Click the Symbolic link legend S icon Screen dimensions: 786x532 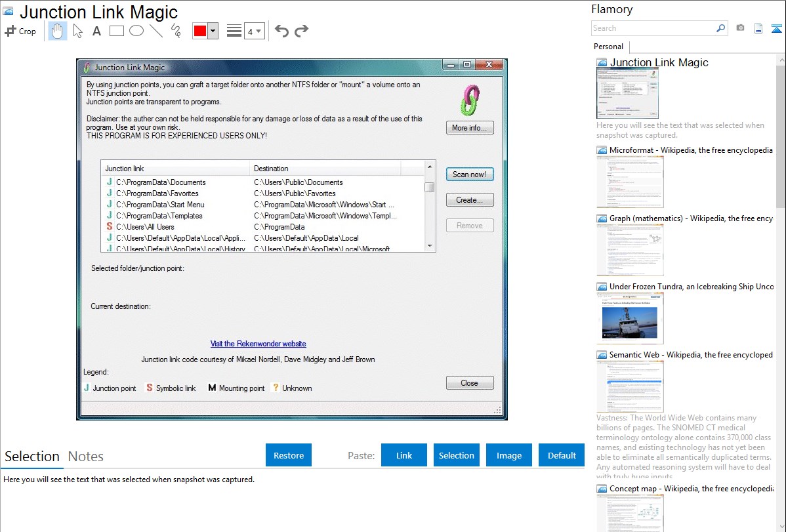pyautogui.click(x=150, y=388)
